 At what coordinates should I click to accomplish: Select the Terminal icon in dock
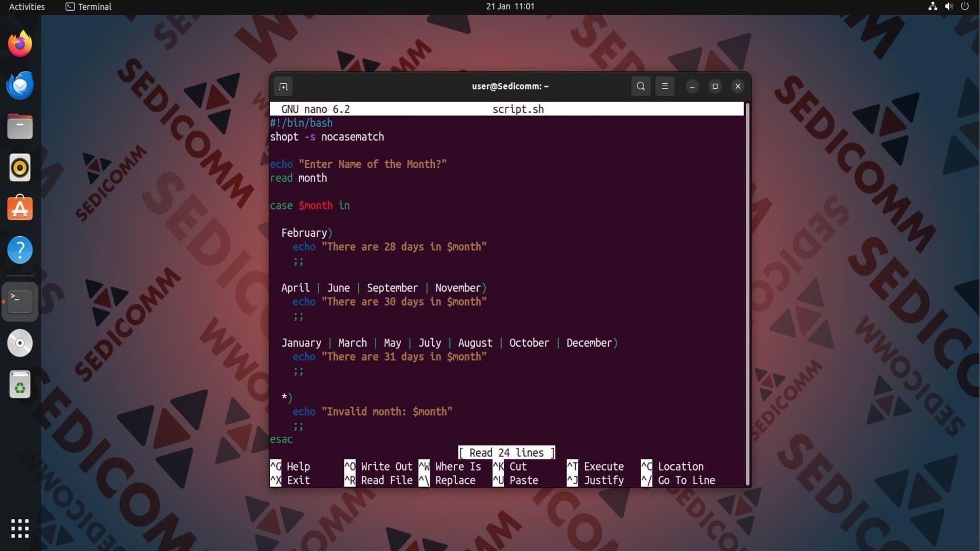(x=20, y=302)
